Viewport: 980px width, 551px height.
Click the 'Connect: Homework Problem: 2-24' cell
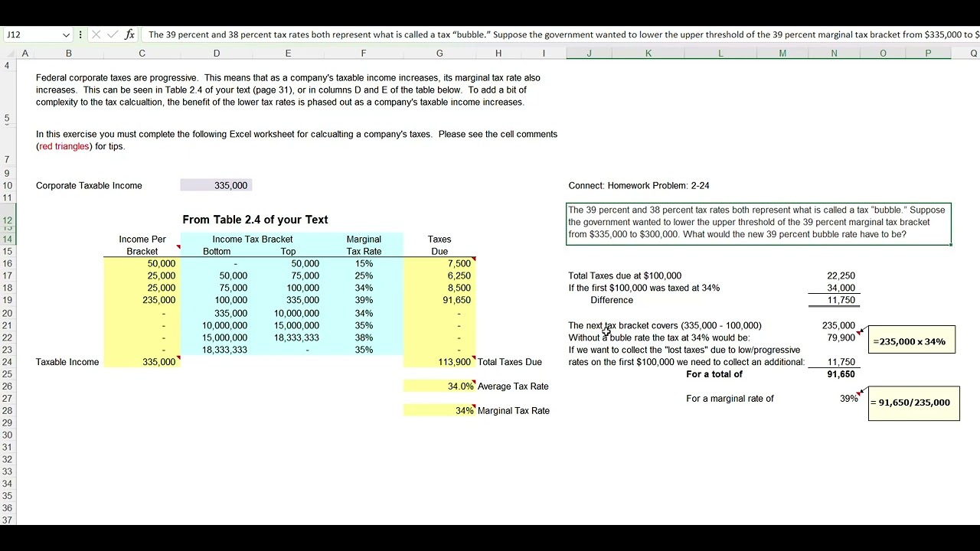[x=639, y=185]
